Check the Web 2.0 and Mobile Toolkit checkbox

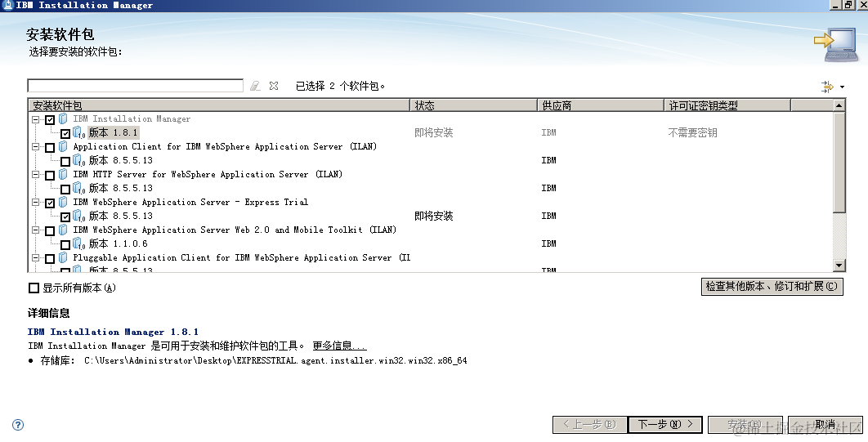point(50,230)
